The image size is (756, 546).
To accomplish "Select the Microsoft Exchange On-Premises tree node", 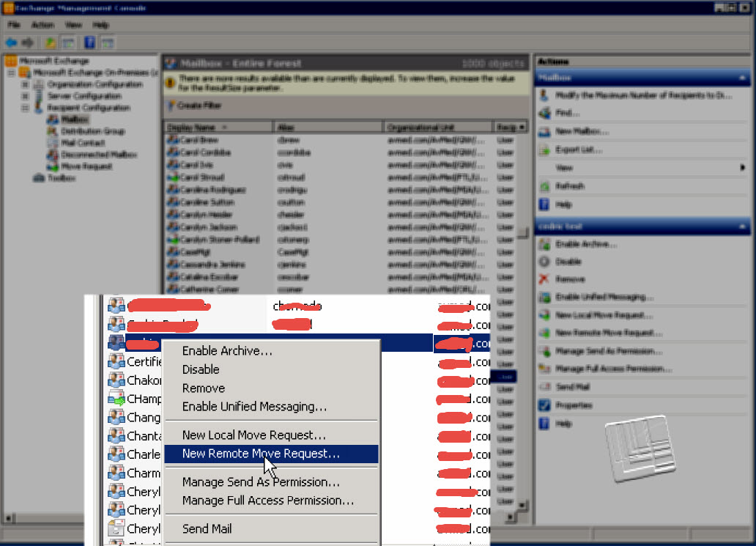I will coord(95,73).
